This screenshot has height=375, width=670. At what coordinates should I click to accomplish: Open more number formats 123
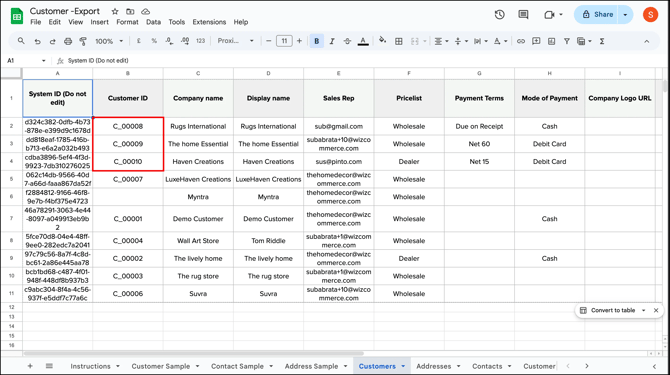coord(200,41)
